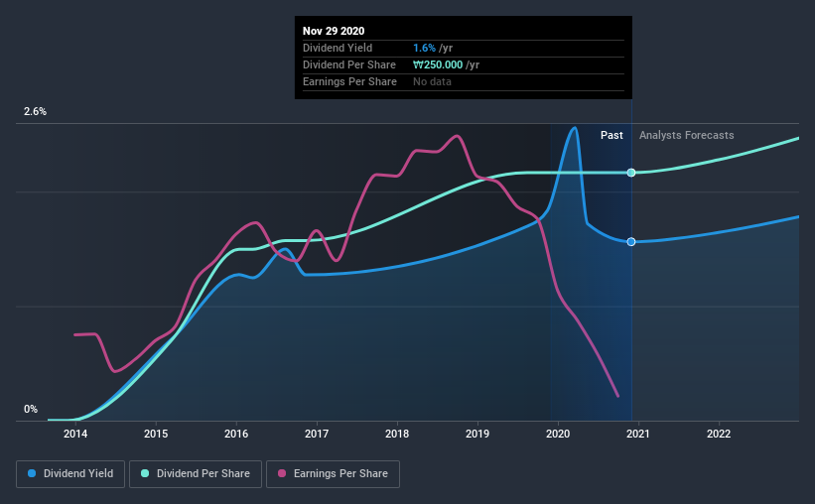Image resolution: width=815 pixels, height=504 pixels.
Task: Click the 2014 x-axis label
Action: click(x=75, y=434)
